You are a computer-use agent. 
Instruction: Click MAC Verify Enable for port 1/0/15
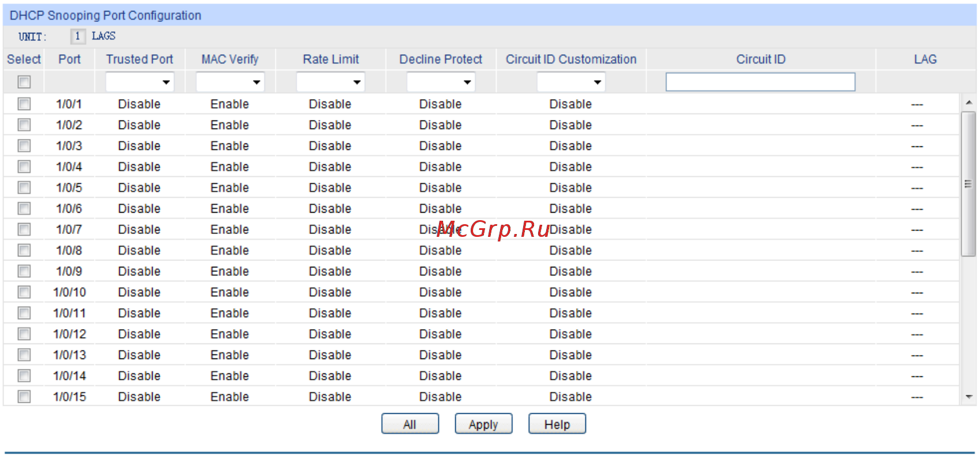pyautogui.click(x=230, y=396)
